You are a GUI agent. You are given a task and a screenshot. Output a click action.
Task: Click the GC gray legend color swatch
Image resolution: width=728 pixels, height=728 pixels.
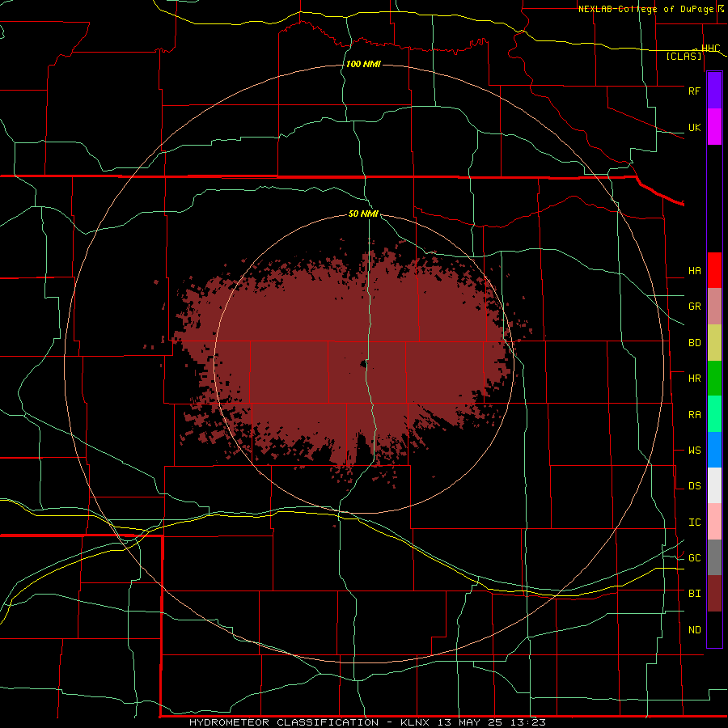pyautogui.click(x=714, y=557)
